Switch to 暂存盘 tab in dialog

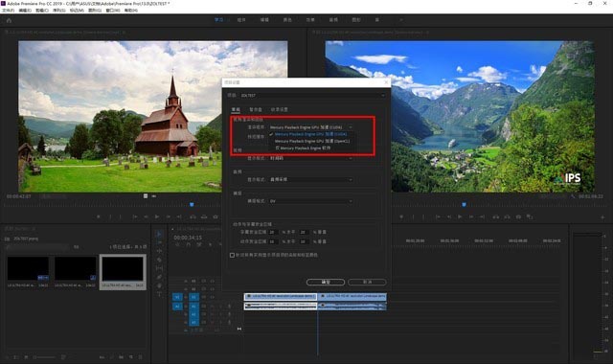256,109
